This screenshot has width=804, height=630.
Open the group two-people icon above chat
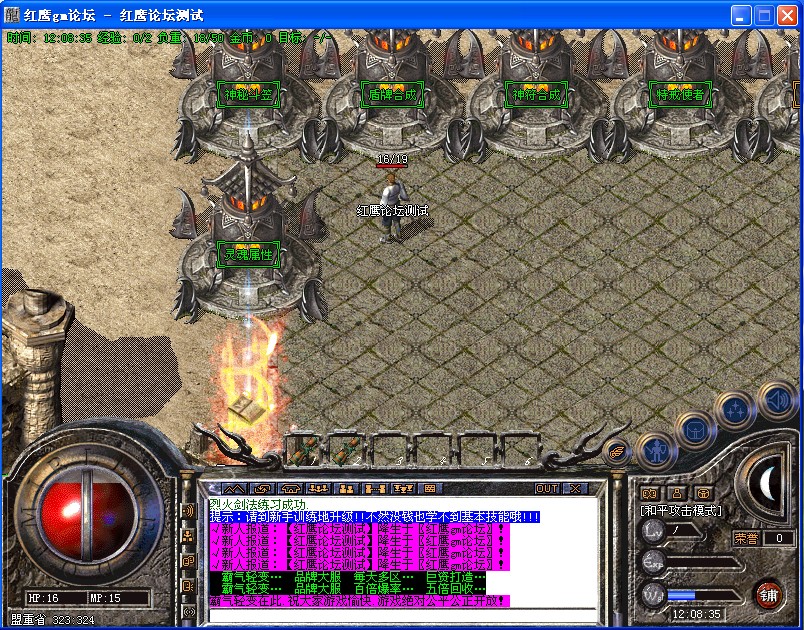tap(346, 489)
